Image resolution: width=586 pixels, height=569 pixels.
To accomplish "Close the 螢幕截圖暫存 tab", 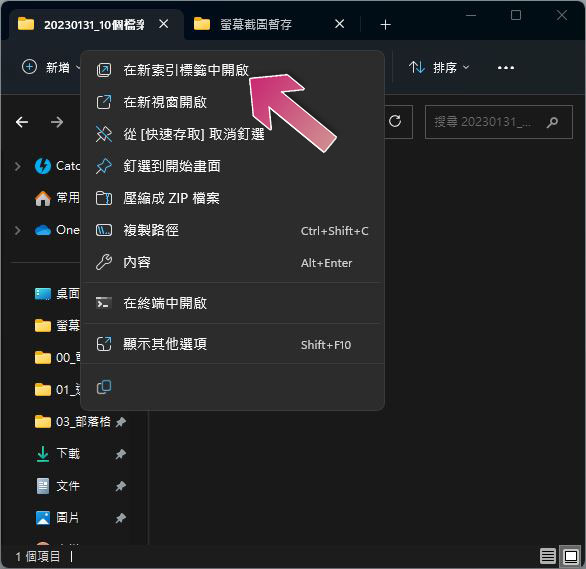I will pyautogui.click(x=339, y=24).
